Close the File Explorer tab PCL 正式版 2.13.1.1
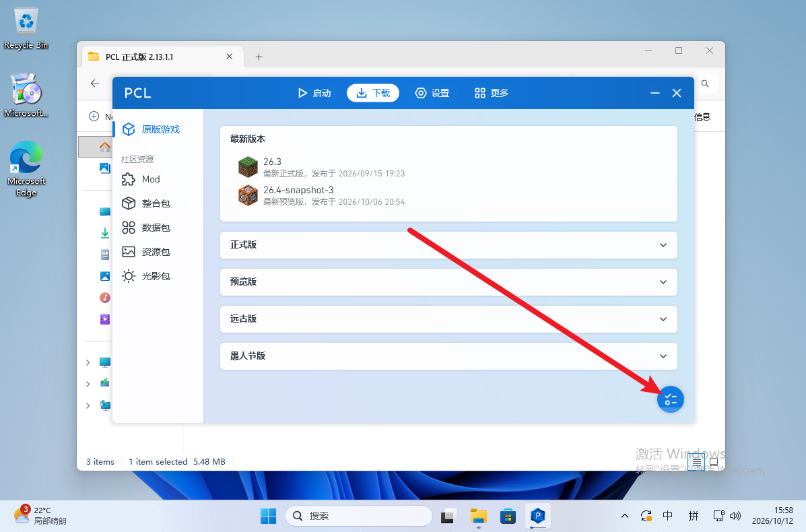The height and width of the screenshot is (532, 806). [229, 57]
